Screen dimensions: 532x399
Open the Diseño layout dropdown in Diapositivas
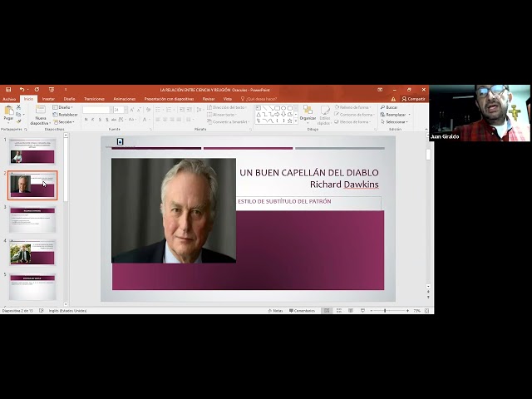pos(63,107)
